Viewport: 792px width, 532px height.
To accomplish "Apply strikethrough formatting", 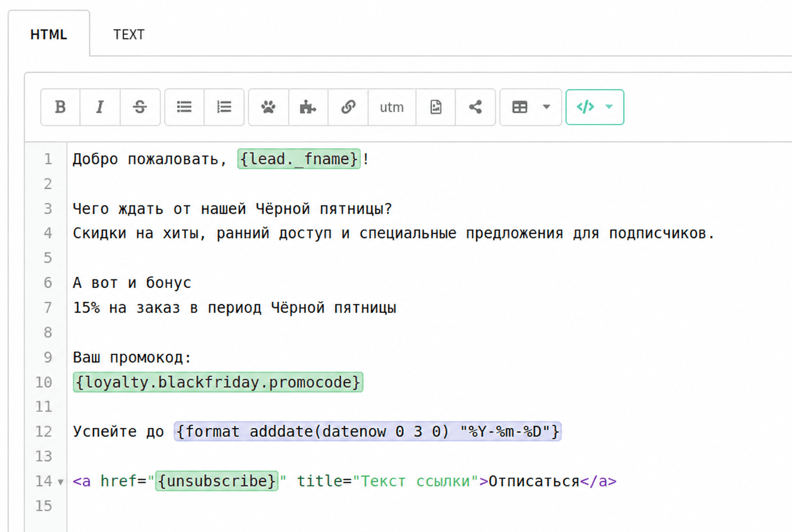I will click(x=140, y=107).
